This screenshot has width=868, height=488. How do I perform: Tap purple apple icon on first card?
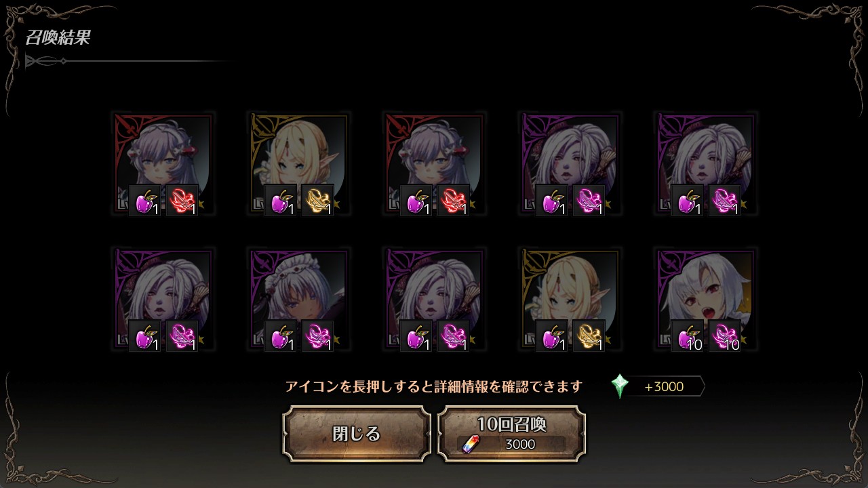point(146,201)
